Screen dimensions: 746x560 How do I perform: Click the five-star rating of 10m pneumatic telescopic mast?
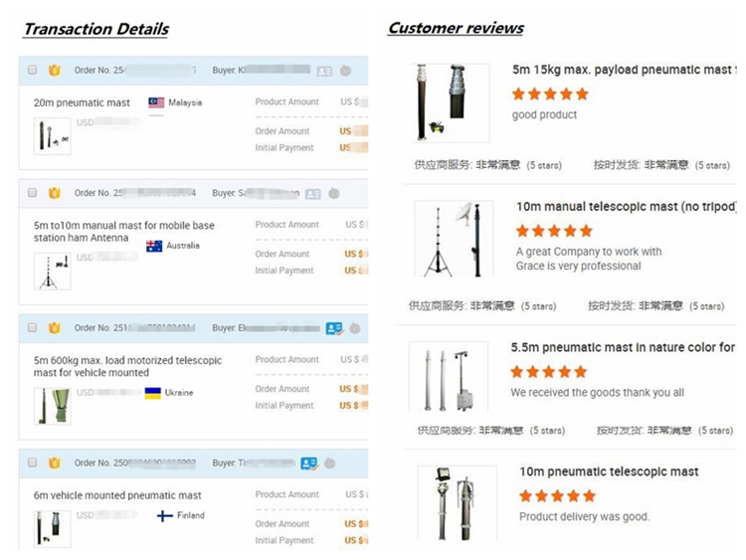pyautogui.click(x=557, y=495)
